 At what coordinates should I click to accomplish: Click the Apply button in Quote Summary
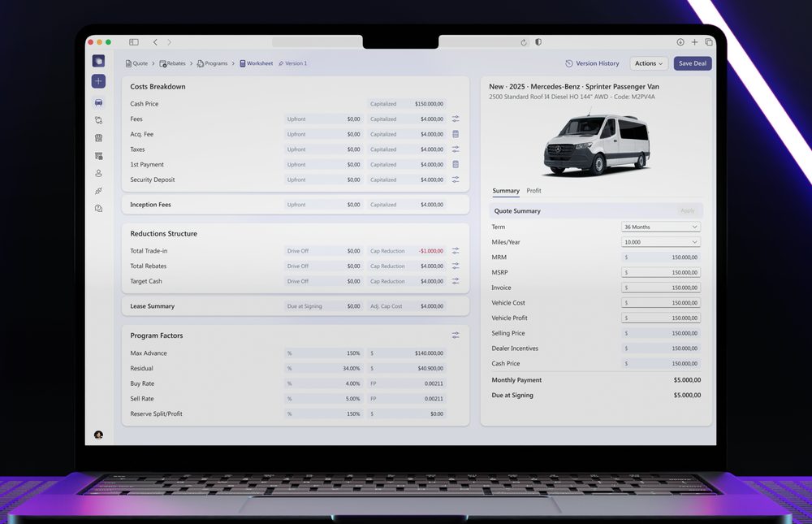click(x=687, y=210)
